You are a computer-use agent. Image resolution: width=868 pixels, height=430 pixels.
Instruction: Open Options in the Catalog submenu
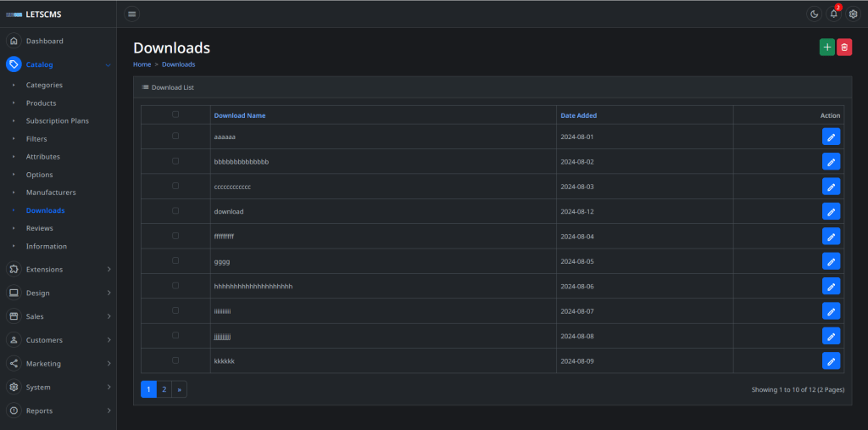(39, 175)
